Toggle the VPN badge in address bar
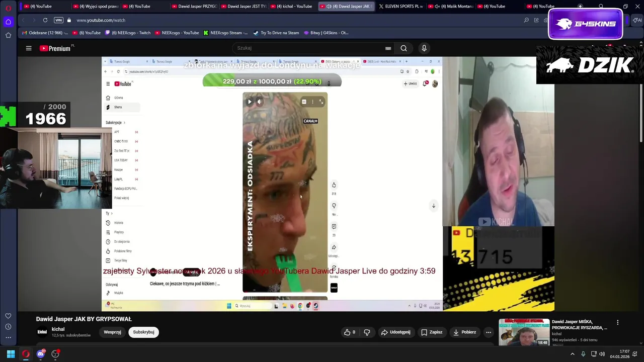This screenshot has height=362, width=644. click(58, 20)
